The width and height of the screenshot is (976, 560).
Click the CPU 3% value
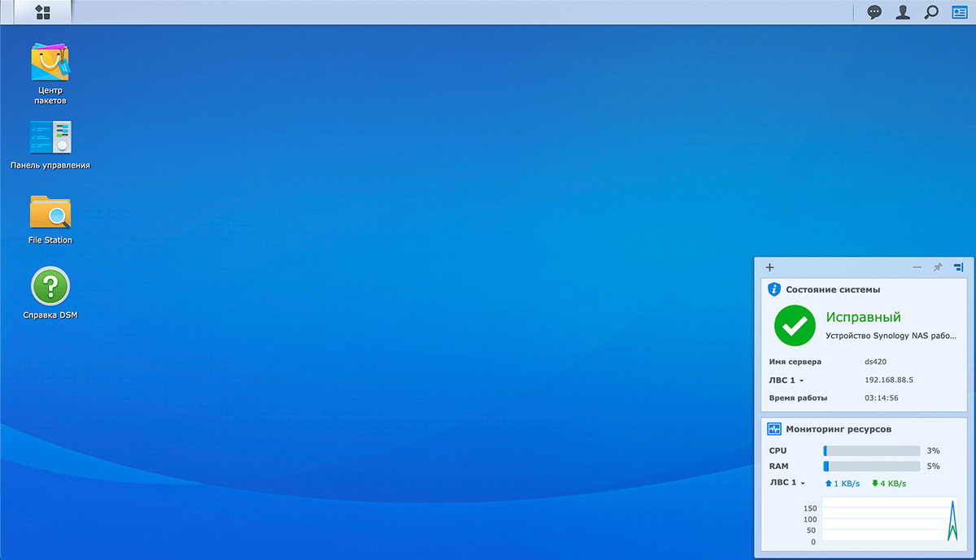[933, 450]
